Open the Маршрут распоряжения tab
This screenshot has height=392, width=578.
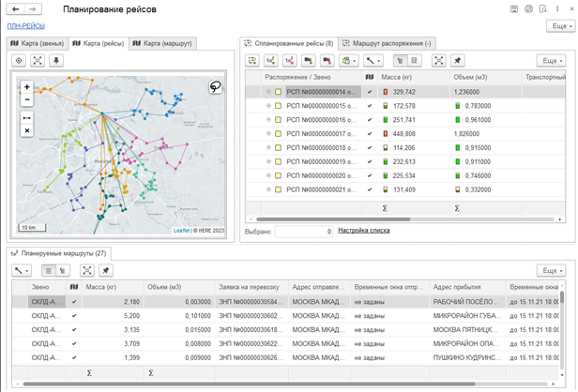[386, 43]
